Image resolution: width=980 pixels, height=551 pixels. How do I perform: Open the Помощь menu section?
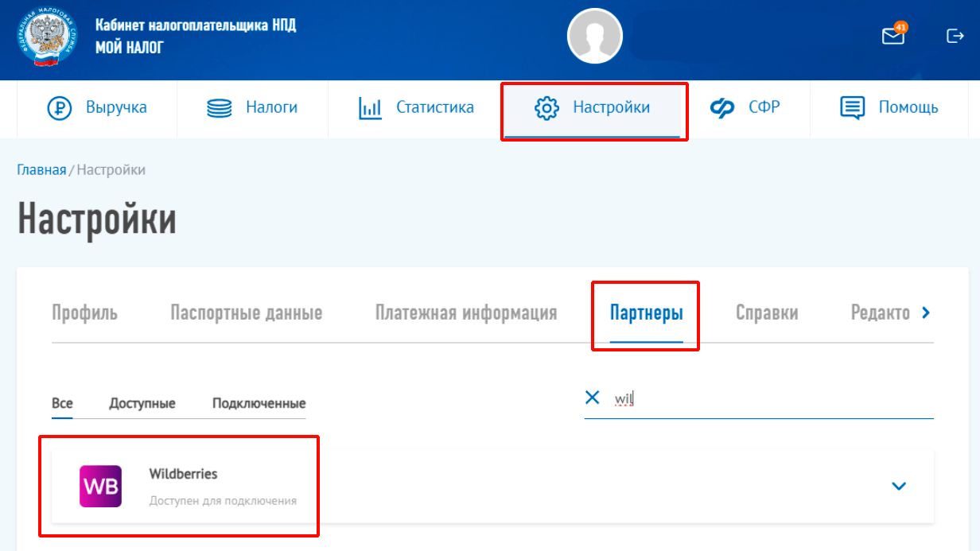[889, 108]
